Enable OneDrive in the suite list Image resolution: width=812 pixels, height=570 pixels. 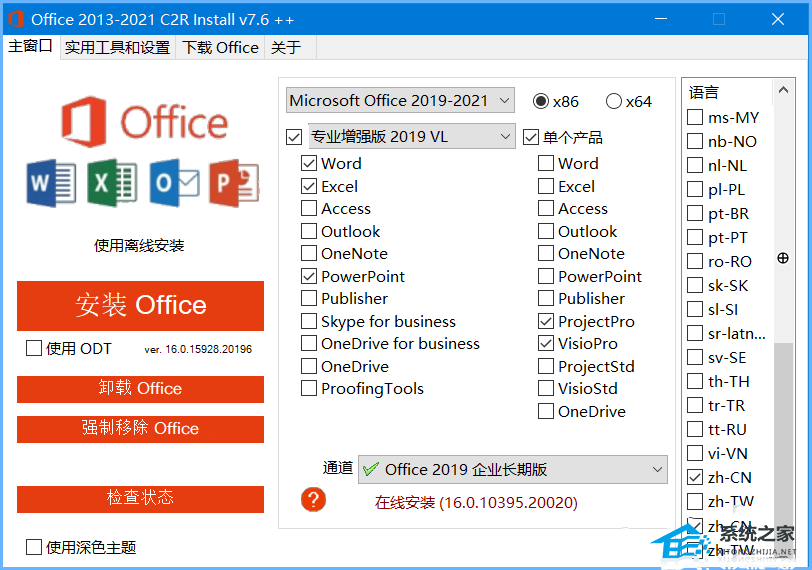tap(309, 366)
